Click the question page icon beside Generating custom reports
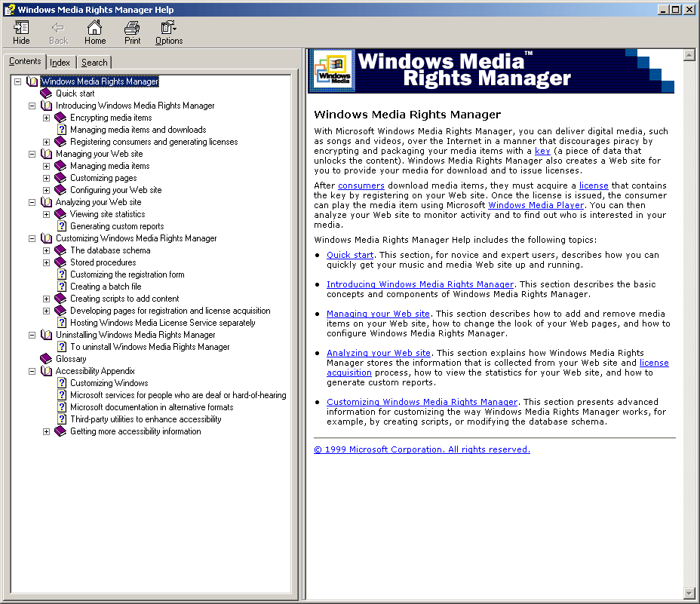The width and height of the screenshot is (700, 604). click(x=62, y=226)
